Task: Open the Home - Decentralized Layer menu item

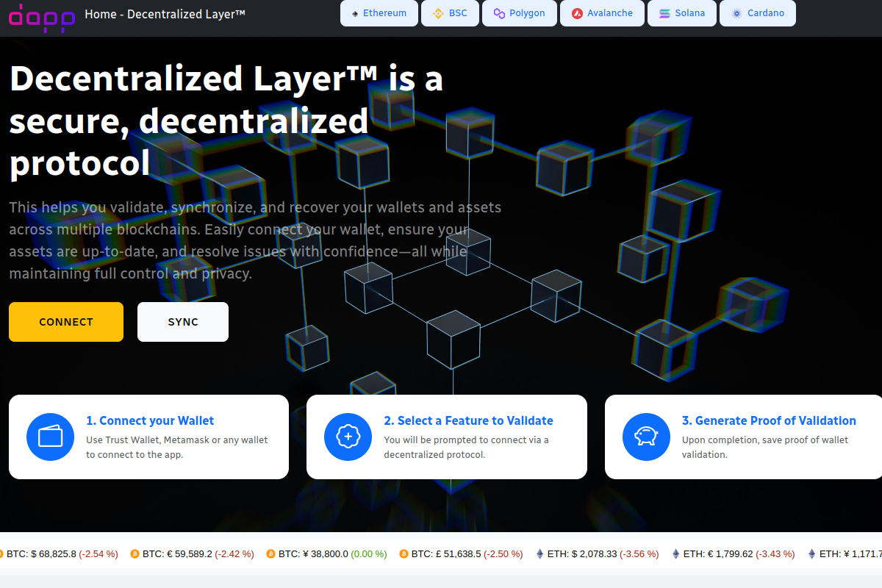Action: tap(165, 13)
